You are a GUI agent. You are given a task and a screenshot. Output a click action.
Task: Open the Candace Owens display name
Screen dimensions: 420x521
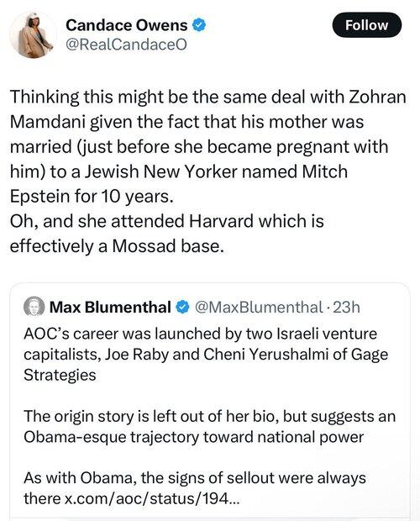[127, 25]
